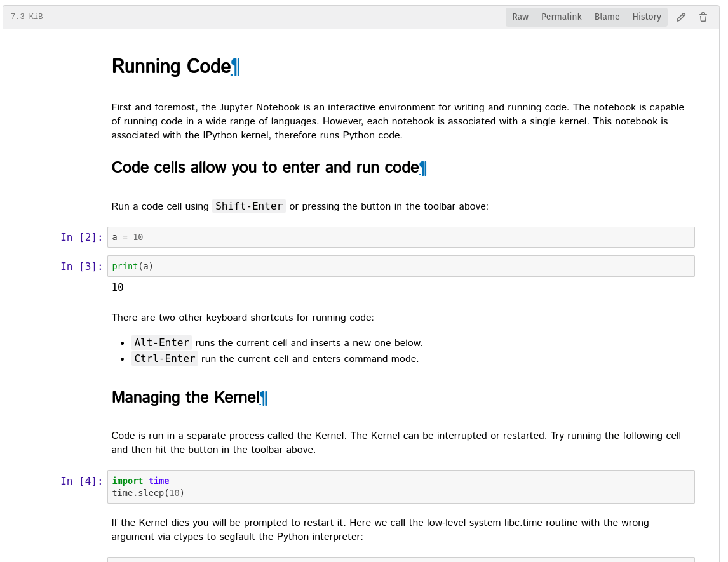Click the 'Managing the Kernel' heading text

click(x=185, y=398)
